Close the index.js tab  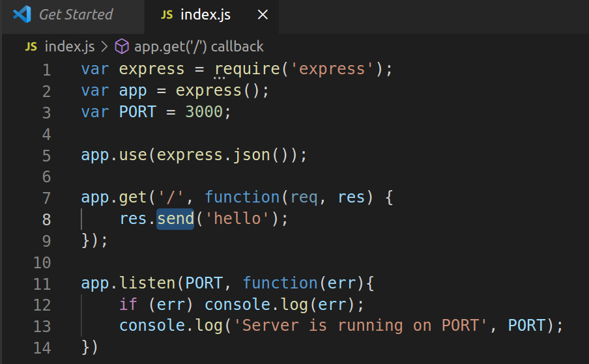(x=263, y=15)
